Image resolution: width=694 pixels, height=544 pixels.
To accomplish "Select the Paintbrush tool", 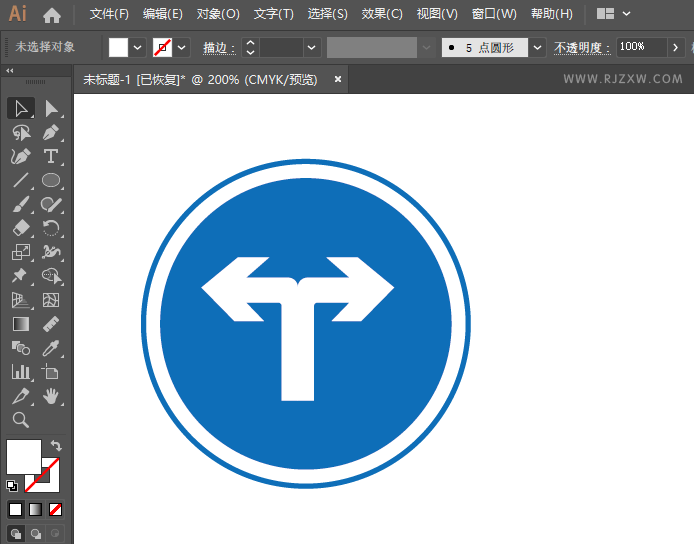I will (x=21, y=204).
